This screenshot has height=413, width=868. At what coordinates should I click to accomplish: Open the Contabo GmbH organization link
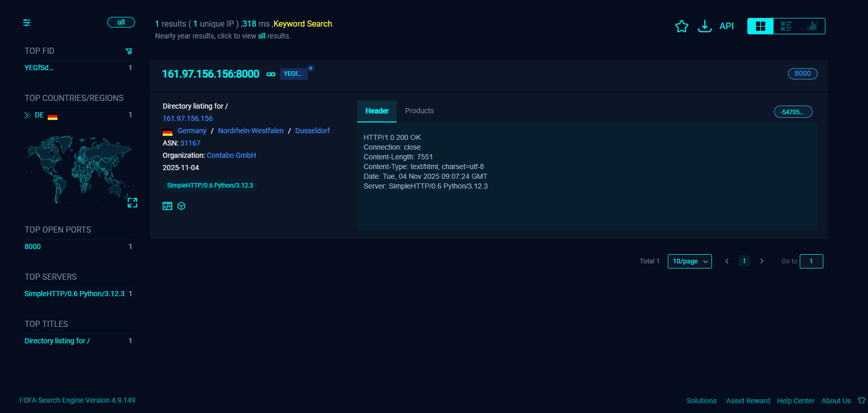[231, 155]
